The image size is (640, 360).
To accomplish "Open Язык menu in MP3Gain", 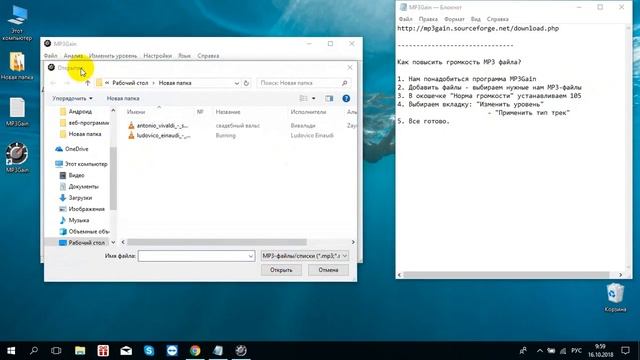I will [x=184, y=56].
